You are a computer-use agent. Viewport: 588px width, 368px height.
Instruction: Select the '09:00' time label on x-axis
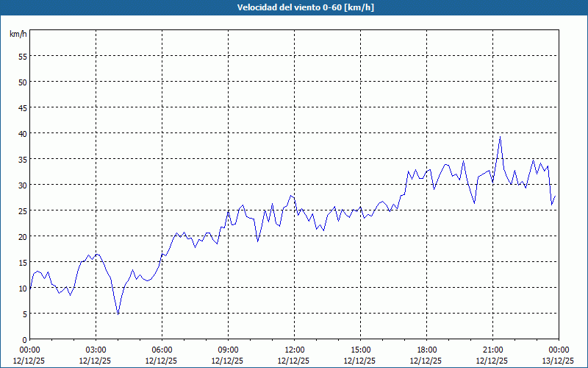click(x=228, y=350)
